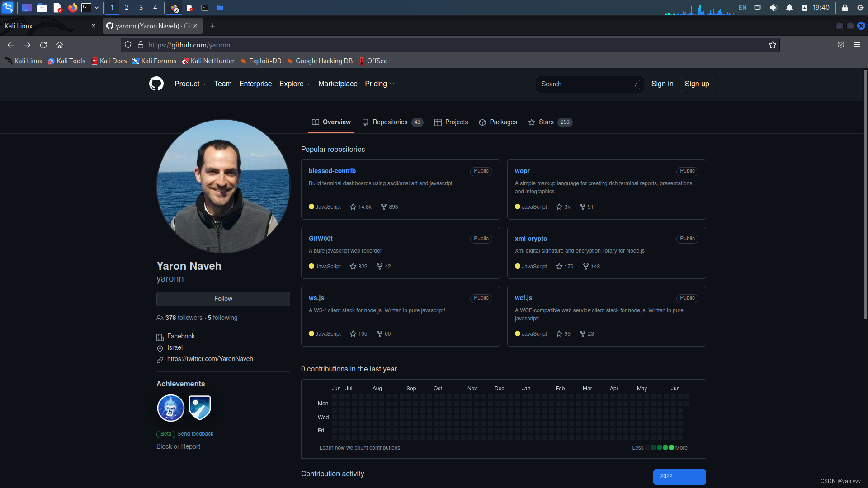Click the lock screen icon in panel
This screenshot has height=488, width=868.
845,7
